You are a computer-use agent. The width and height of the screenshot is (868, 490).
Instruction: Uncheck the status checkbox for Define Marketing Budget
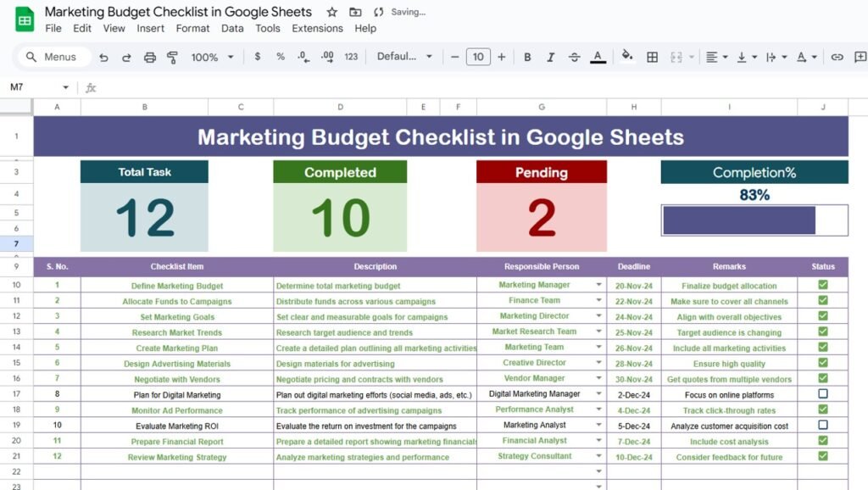tap(821, 285)
